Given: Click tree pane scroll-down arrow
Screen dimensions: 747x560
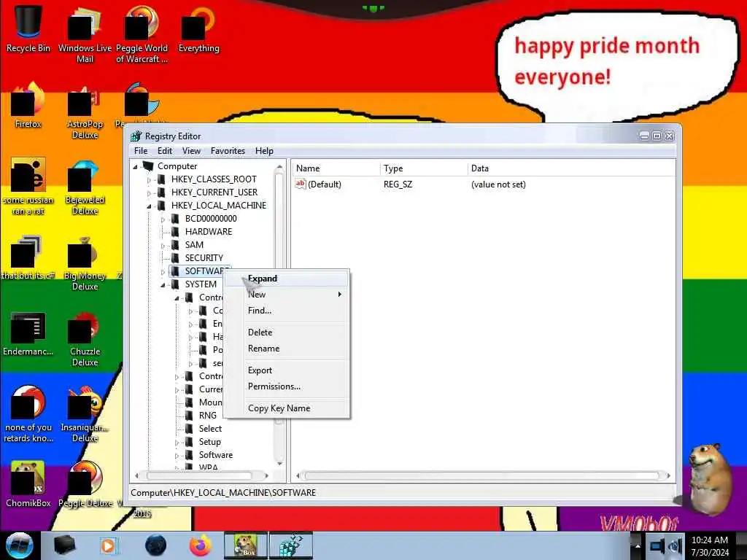Looking at the screenshot, I should (x=279, y=463).
